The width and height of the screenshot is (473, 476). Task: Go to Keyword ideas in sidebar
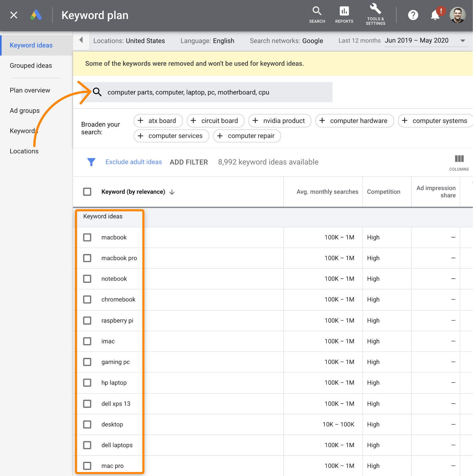click(31, 45)
